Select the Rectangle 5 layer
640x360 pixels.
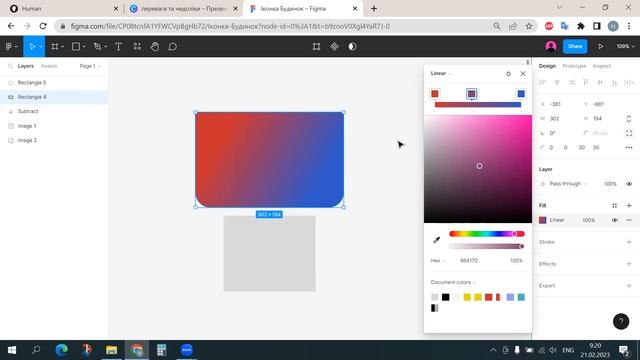pos(54,83)
